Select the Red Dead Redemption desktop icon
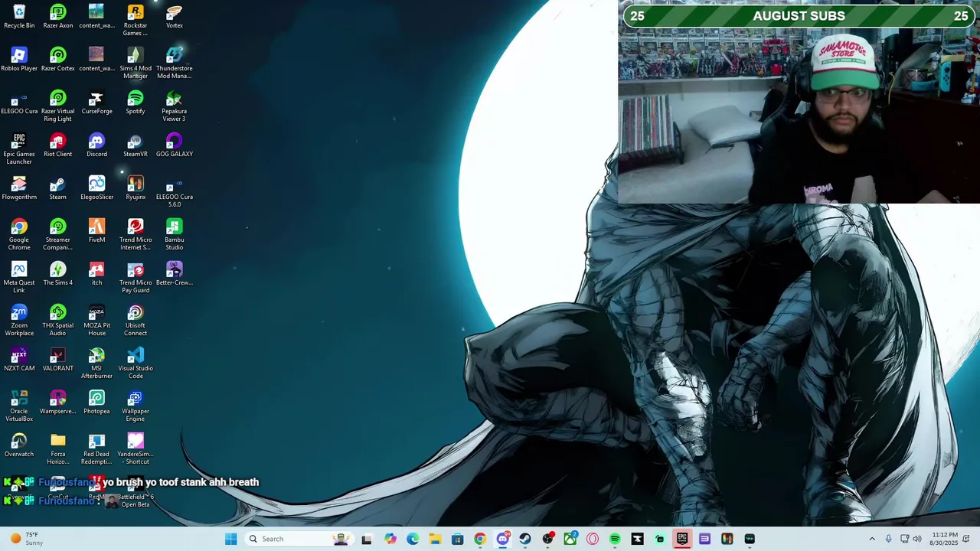 pyautogui.click(x=96, y=448)
